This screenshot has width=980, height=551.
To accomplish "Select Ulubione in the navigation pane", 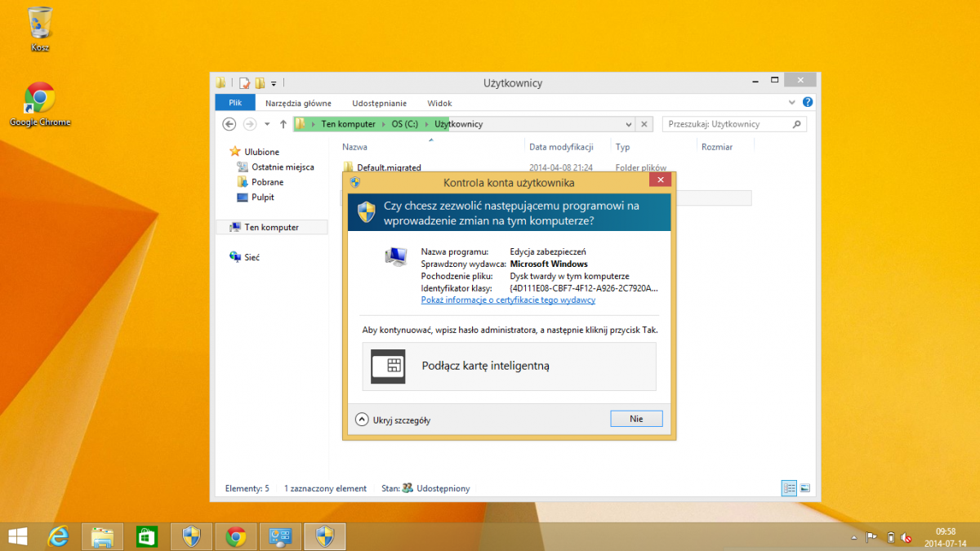I will click(x=255, y=152).
